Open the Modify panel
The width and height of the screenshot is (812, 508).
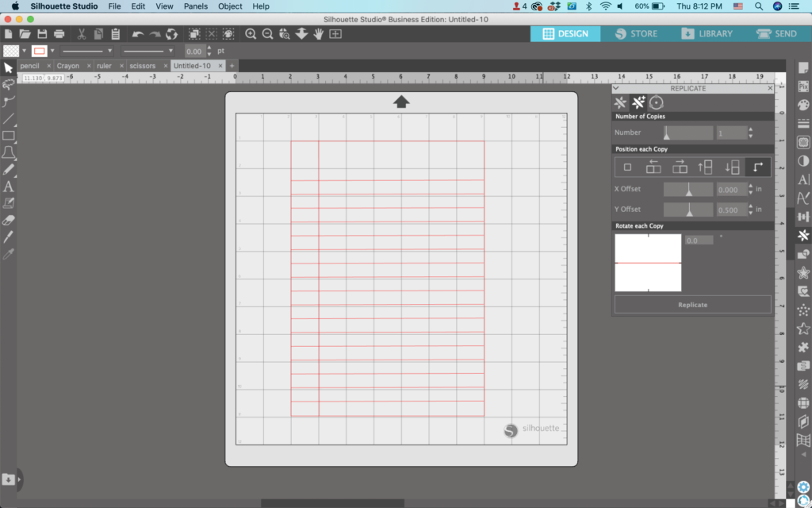803,254
